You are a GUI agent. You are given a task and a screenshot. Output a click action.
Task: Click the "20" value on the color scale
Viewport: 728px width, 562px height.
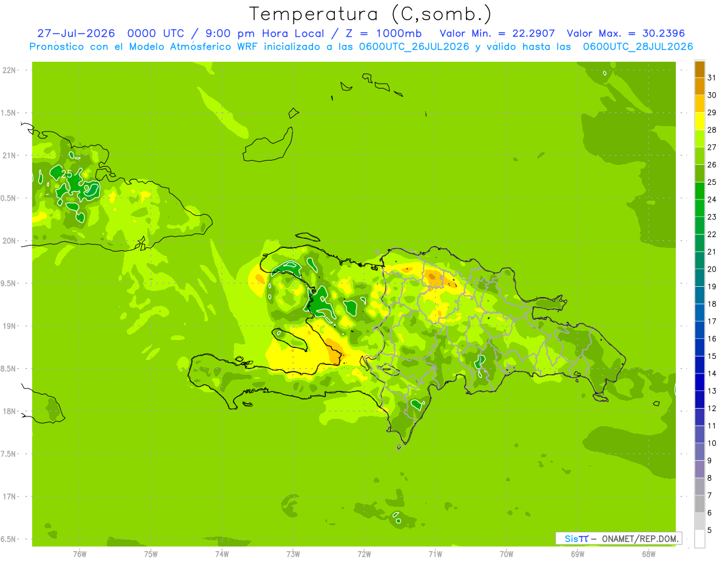coord(712,269)
